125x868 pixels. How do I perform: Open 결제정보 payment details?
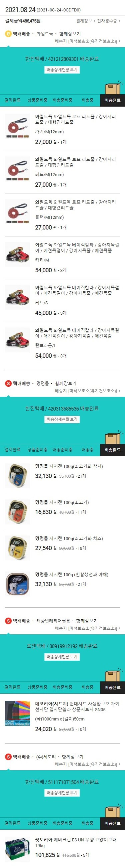point(85,21)
